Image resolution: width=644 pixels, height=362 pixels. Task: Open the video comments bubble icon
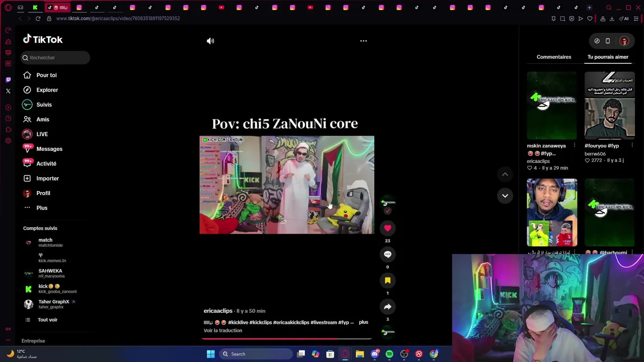click(387, 254)
